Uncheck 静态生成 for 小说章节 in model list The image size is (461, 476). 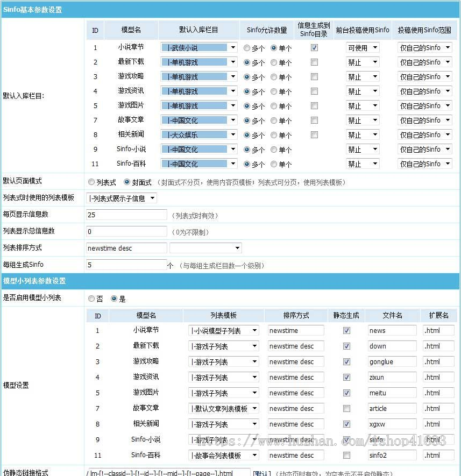(346, 330)
